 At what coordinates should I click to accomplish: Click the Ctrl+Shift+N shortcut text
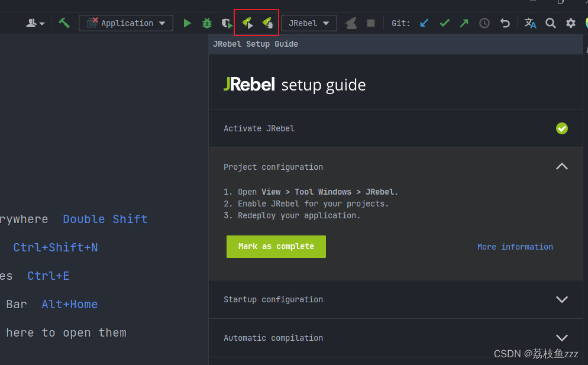56,247
